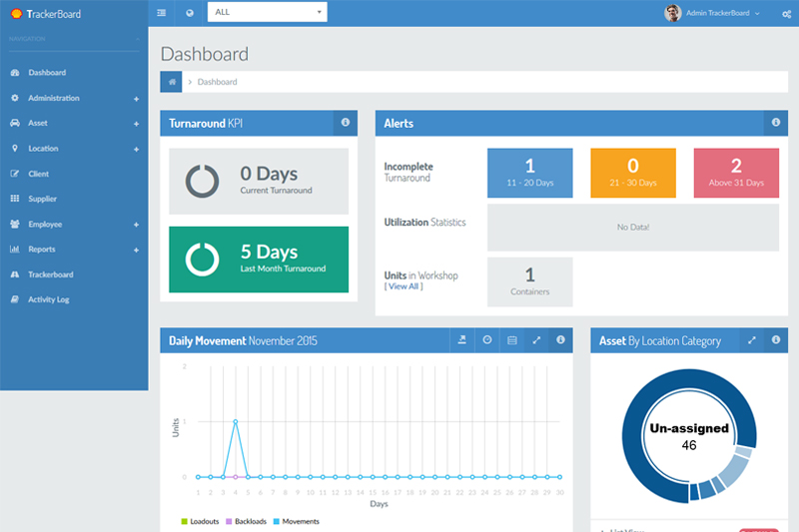Open the ALL filter dropdown

click(x=267, y=12)
